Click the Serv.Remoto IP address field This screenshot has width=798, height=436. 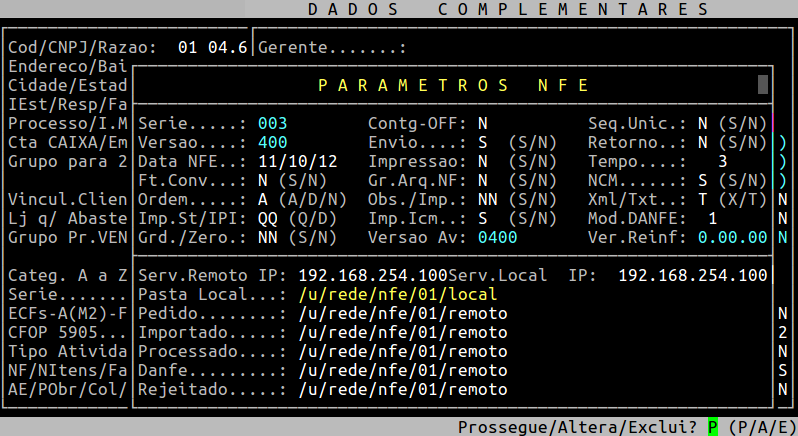372,275
